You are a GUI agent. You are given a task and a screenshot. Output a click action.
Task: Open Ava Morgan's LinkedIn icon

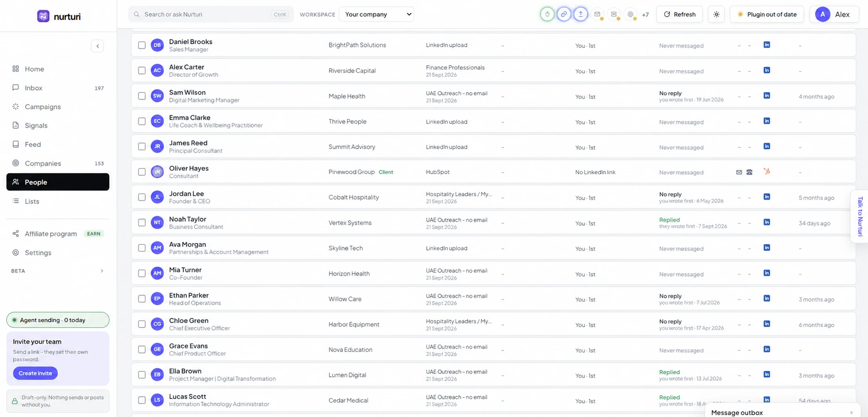(767, 248)
